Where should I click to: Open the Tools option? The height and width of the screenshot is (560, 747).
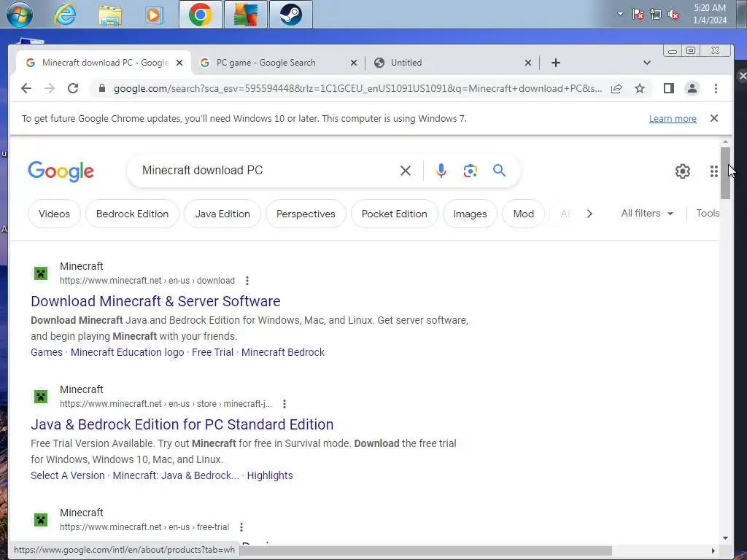[x=708, y=214]
